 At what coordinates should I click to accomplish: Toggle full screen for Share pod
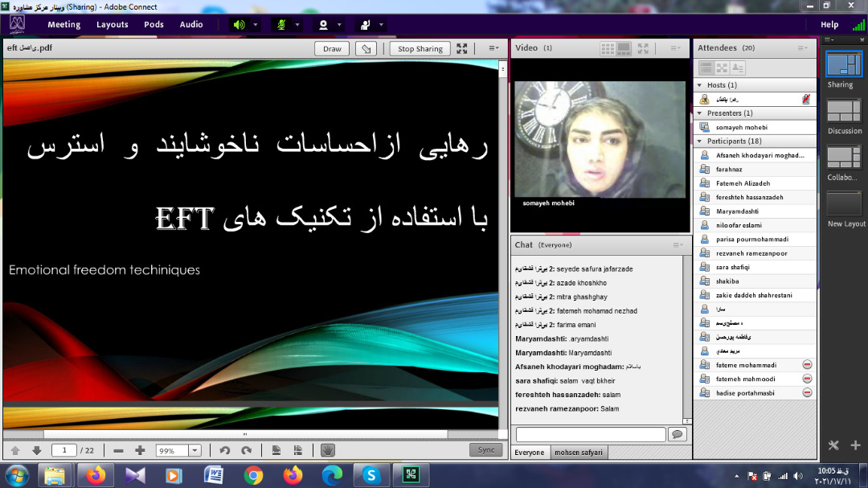(x=462, y=48)
